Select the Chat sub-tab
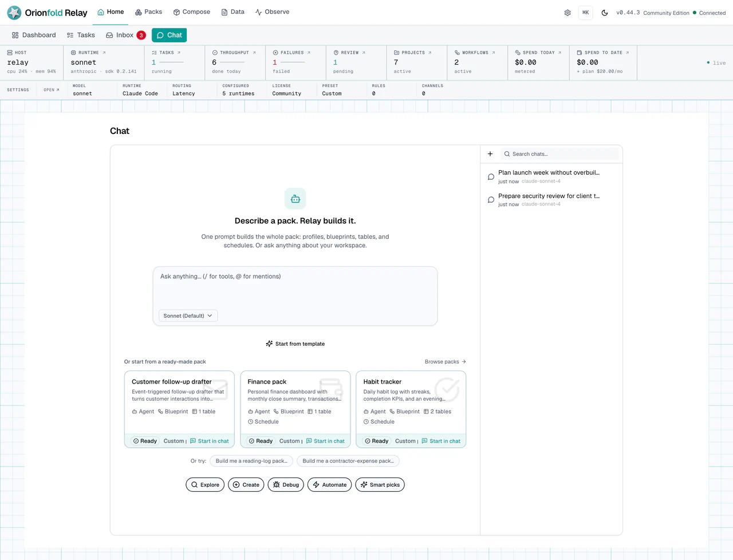This screenshot has height=560, width=733. (170, 35)
